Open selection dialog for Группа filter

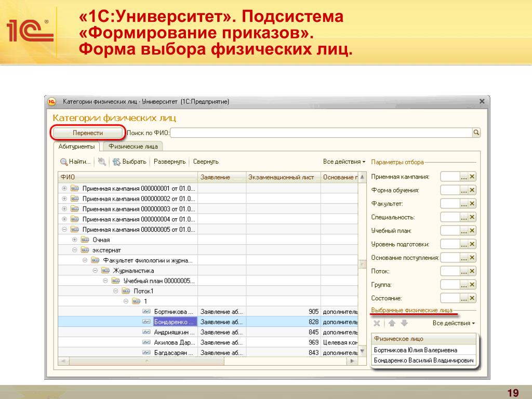coord(464,285)
